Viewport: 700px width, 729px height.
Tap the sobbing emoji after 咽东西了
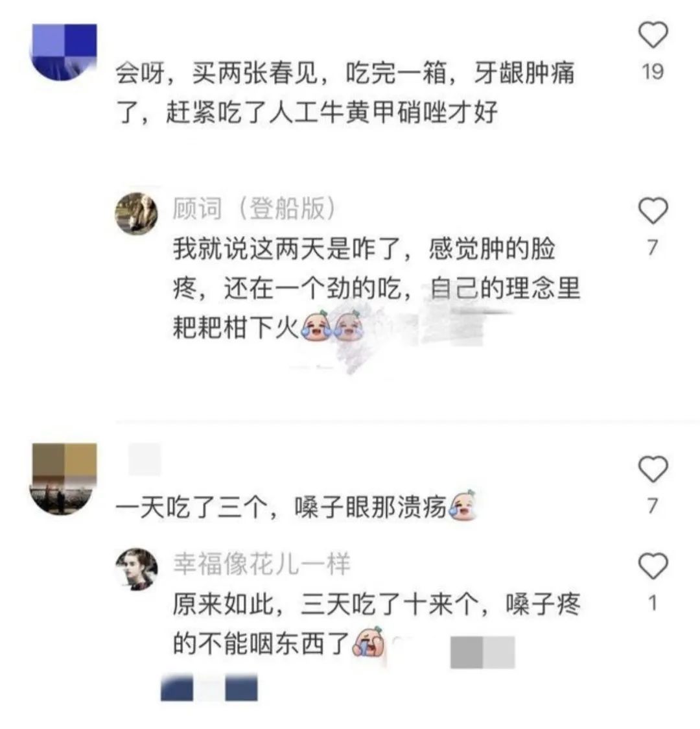[x=369, y=641]
